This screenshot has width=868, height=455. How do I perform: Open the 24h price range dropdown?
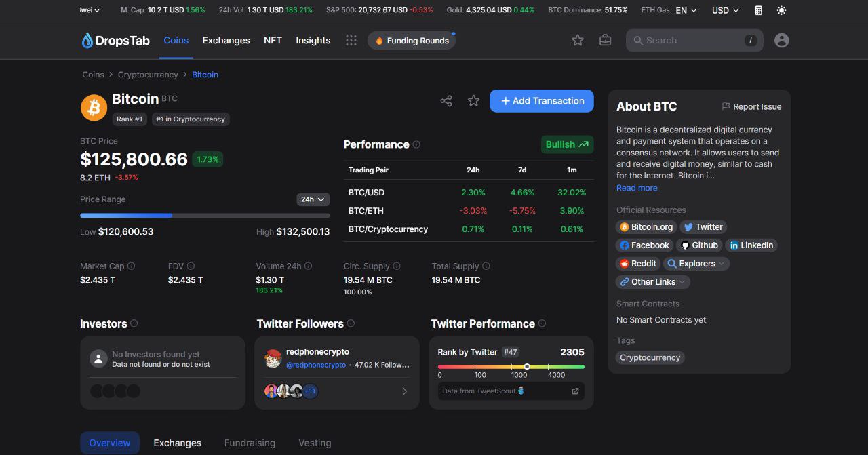(313, 199)
